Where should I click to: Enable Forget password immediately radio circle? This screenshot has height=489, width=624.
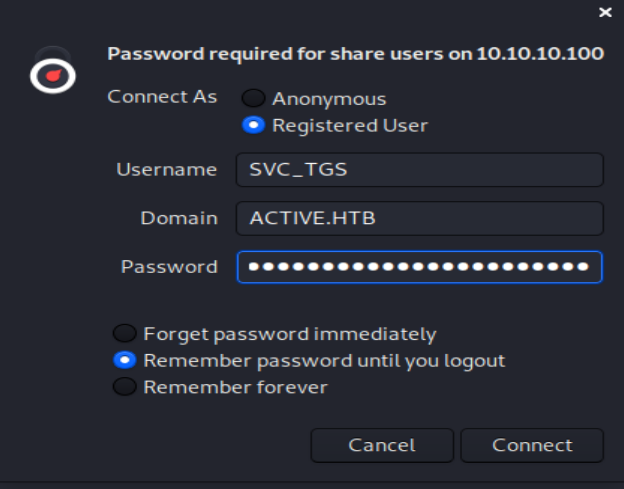(125, 334)
